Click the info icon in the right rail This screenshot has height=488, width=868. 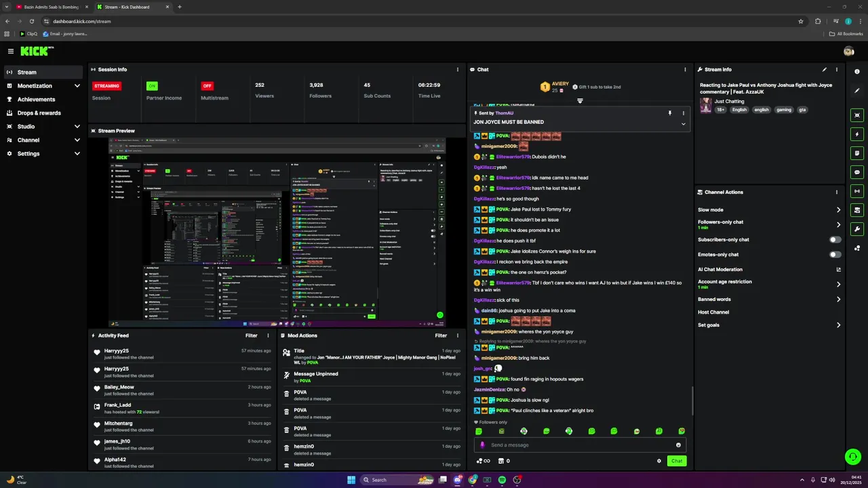[x=857, y=72]
